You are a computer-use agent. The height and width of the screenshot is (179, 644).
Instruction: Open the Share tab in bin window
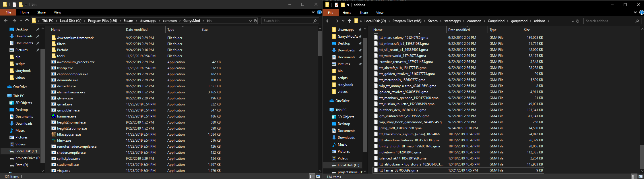click(41, 12)
